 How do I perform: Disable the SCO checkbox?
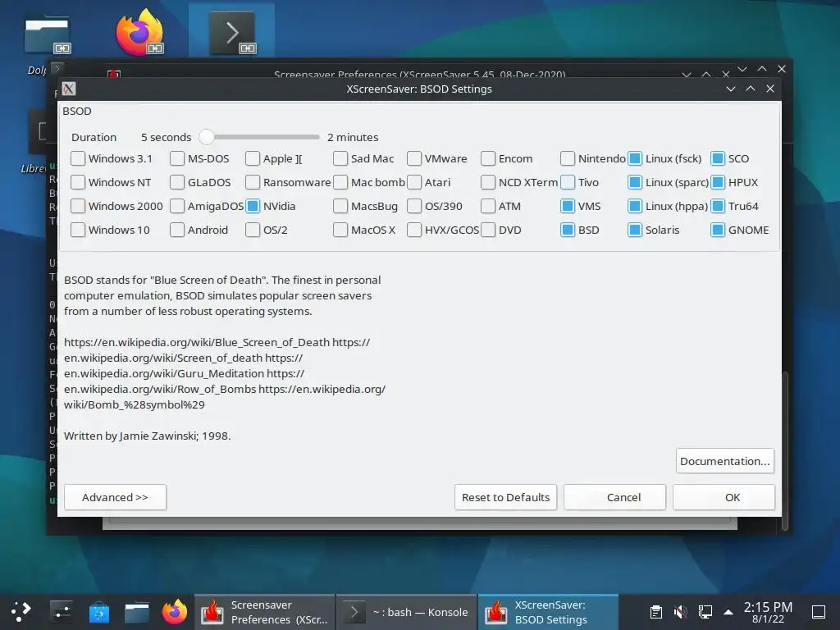(x=718, y=158)
